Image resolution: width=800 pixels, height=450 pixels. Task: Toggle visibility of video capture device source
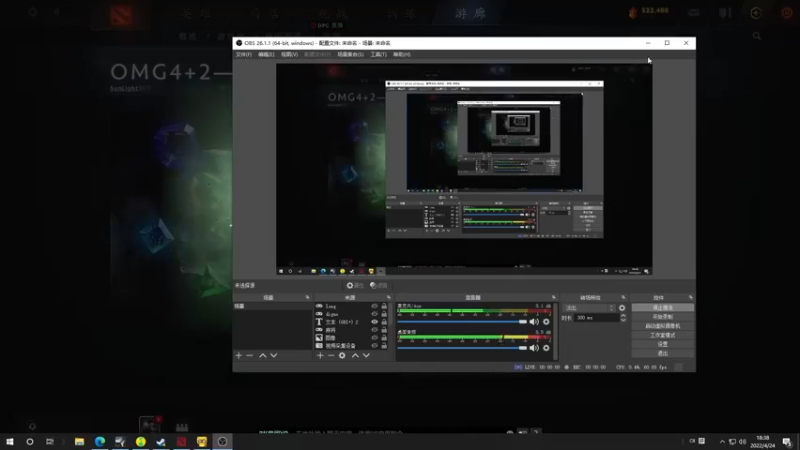point(374,346)
